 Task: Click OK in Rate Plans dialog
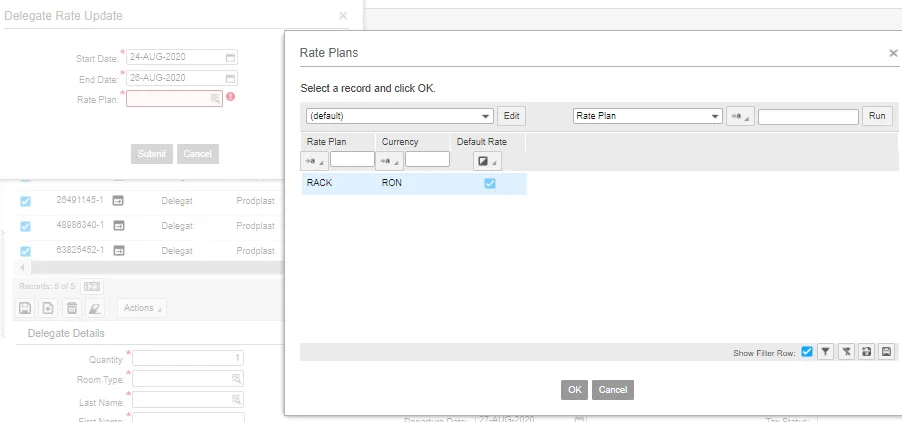point(575,390)
